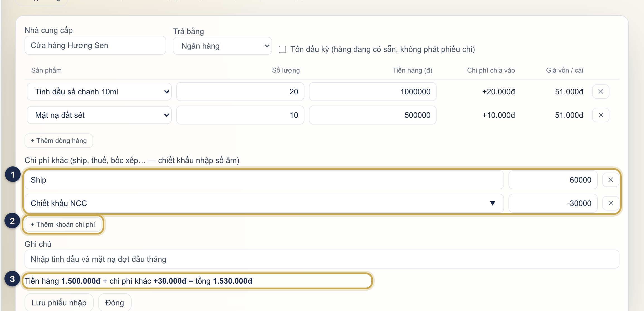
Task: Remove the Mặt nạ đất sét product row
Action: tap(601, 115)
